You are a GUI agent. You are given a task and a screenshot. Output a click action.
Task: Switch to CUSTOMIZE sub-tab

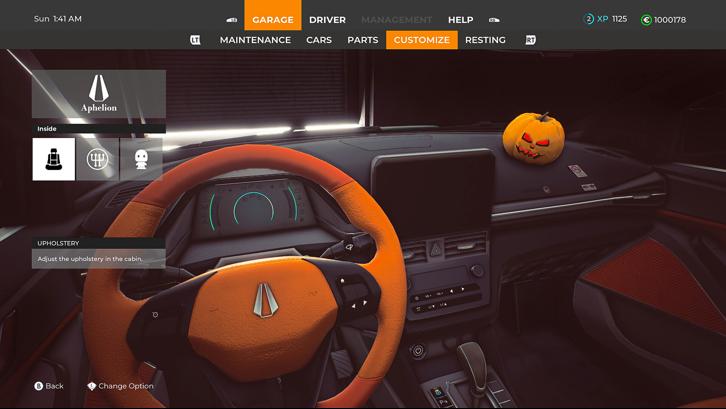[422, 40]
